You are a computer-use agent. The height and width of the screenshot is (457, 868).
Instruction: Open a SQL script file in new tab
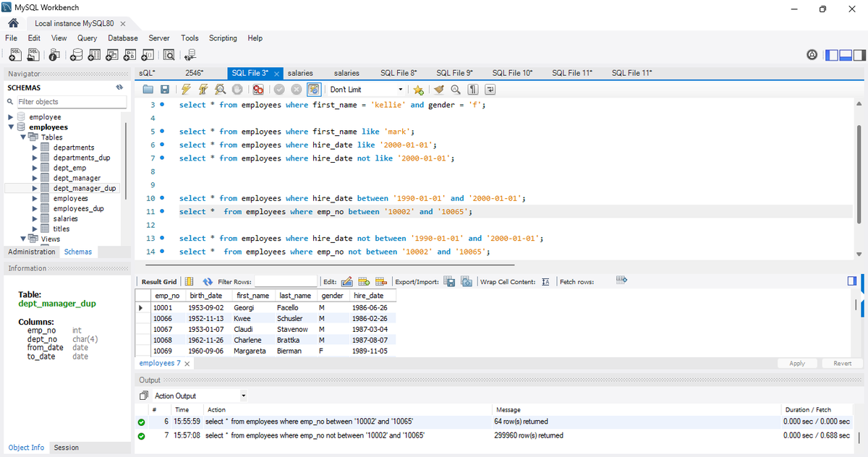pos(33,54)
